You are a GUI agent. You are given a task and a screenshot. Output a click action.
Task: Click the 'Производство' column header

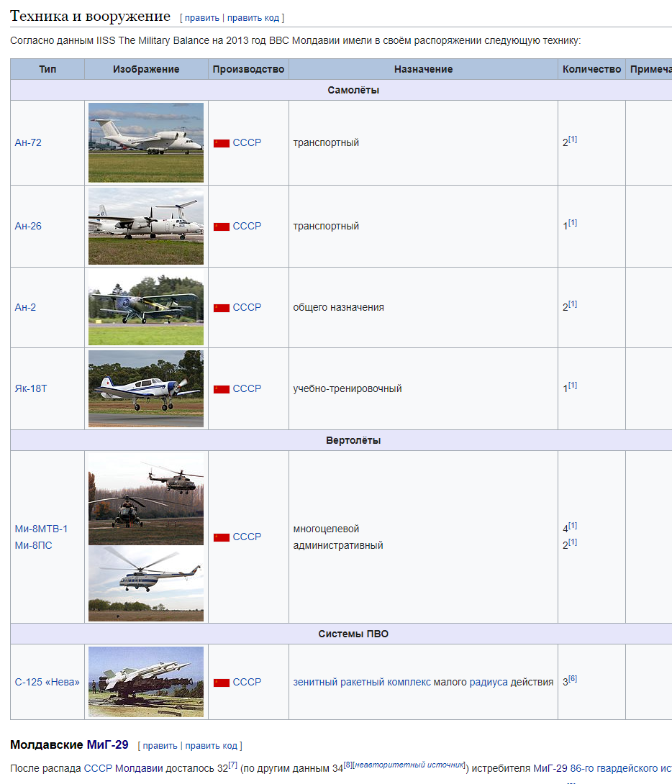coord(248,69)
